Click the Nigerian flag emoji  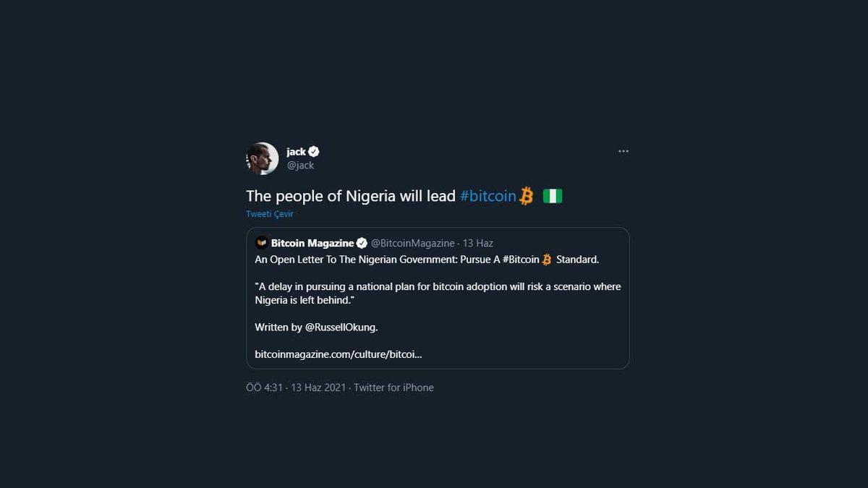click(553, 196)
